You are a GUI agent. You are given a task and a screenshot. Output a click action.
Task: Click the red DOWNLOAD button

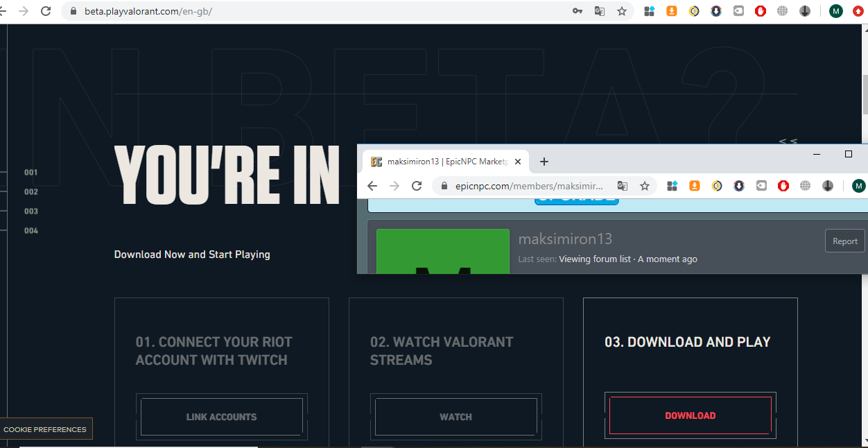click(x=691, y=415)
